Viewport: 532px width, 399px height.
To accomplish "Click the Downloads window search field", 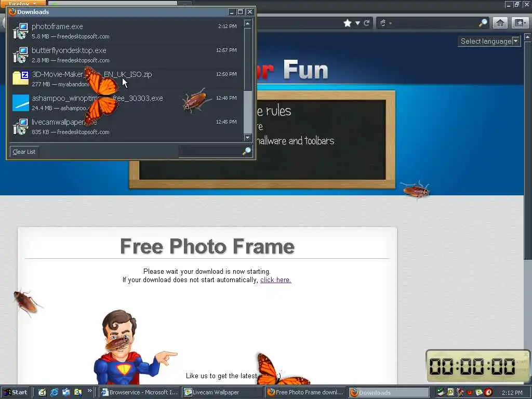I will [210, 151].
